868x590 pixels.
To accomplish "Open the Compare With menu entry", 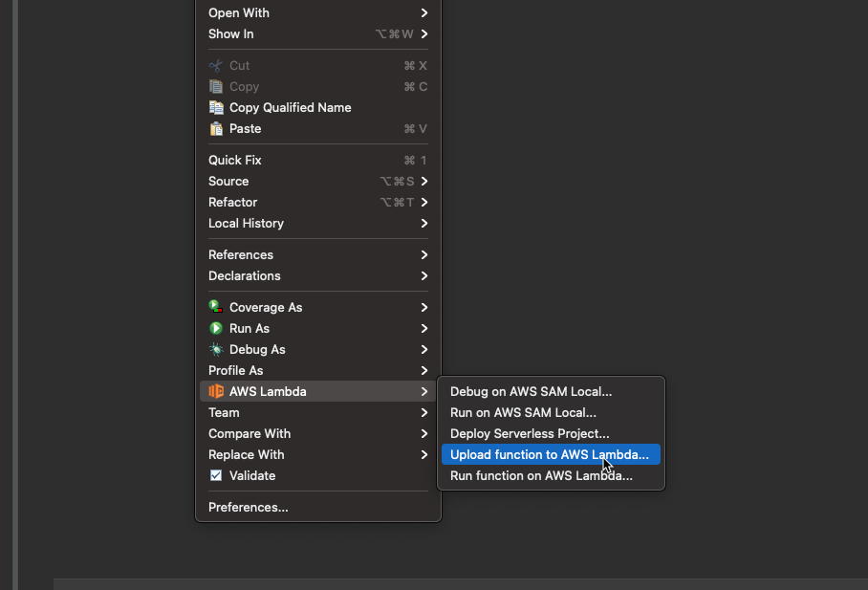I will pos(318,434).
